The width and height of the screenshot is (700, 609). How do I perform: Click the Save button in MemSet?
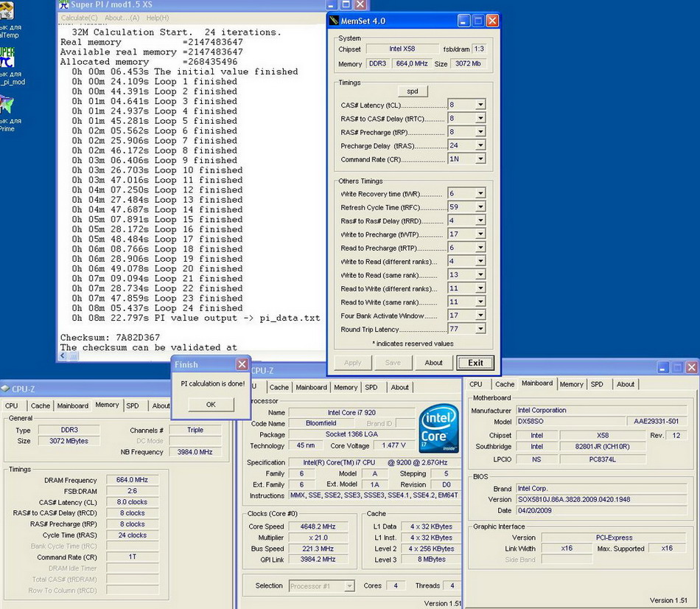[393, 363]
